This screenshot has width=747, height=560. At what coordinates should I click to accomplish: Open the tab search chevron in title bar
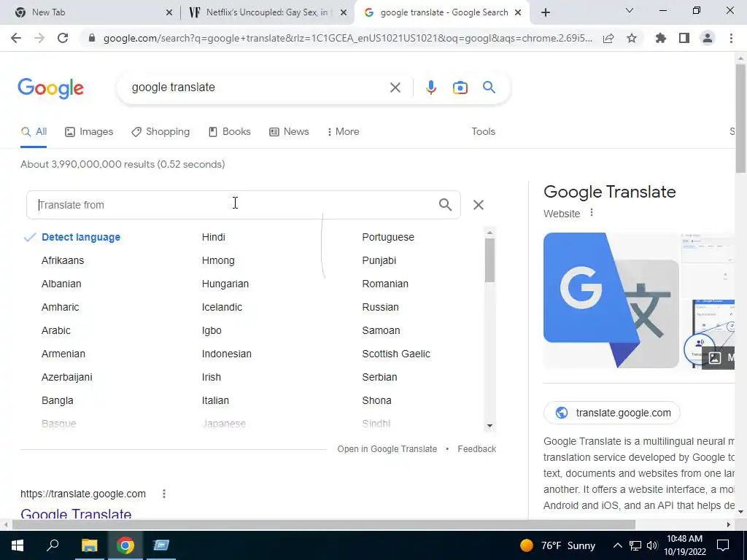630,10
